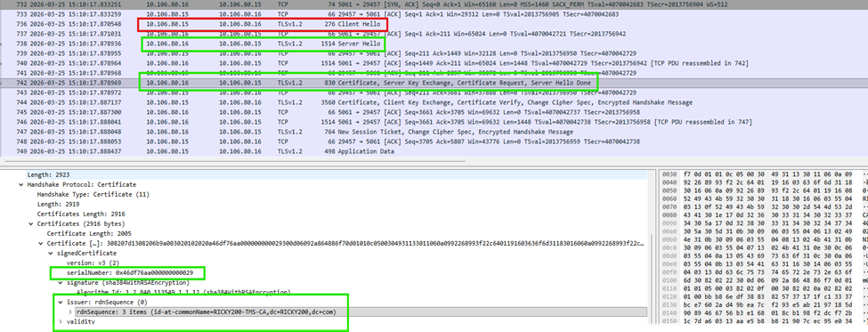Select packet 732 SYN, ACK row
868x332 pixels.
coord(434,4)
